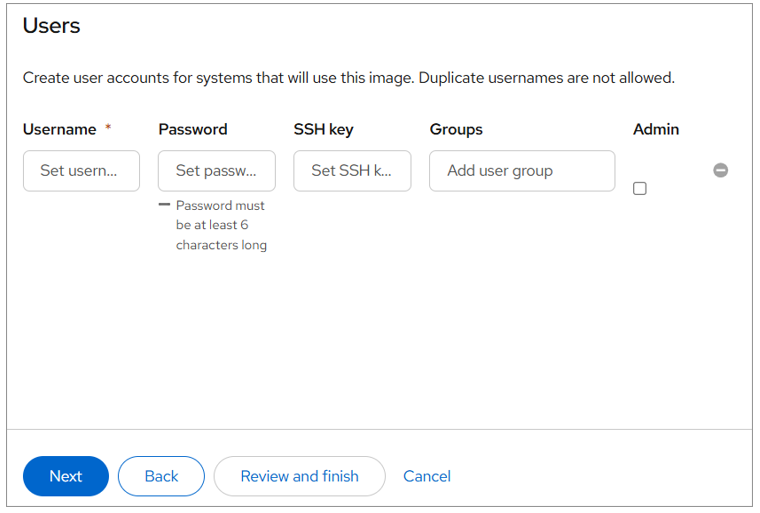Click the red required asterisk next to Username
Screen dimensions: 760x513
pos(108,129)
